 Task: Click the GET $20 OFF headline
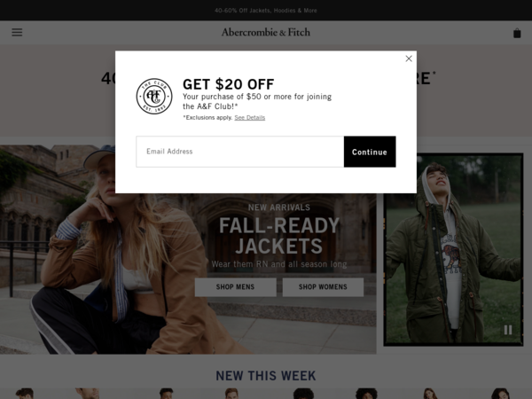[x=229, y=84]
